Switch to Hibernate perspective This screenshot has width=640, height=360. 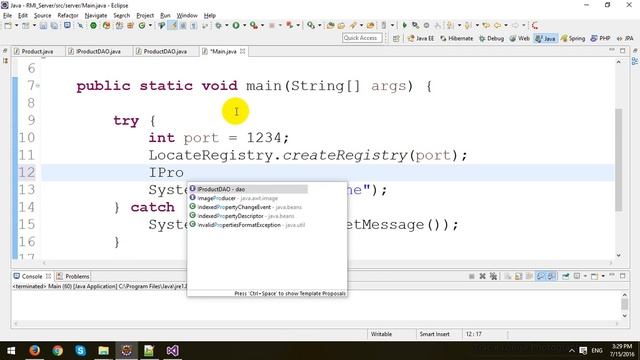(456, 38)
